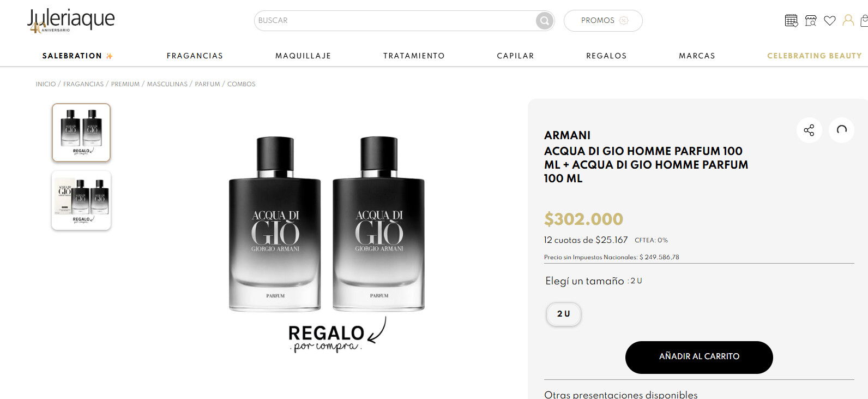The width and height of the screenshot is (868, 399).
Task: Select the second product thumbnail with box
Action: pos(81,200)
